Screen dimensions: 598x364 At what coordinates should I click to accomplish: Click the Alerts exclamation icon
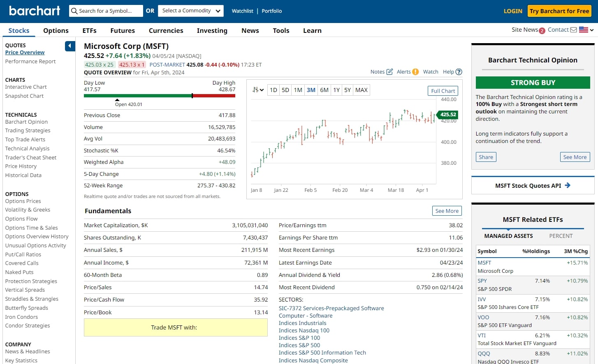(415, 72)
